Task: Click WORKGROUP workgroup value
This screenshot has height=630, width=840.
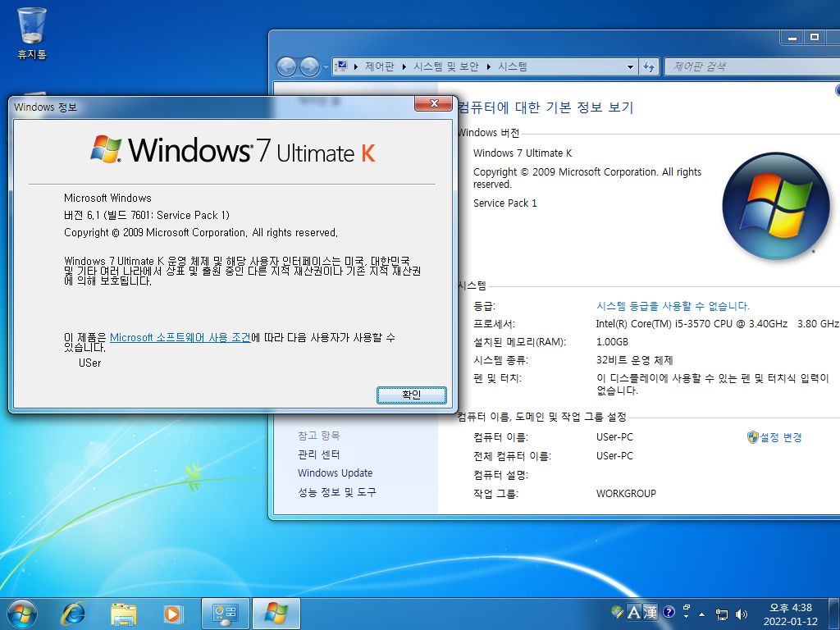Action: click(x=626, y=493)
